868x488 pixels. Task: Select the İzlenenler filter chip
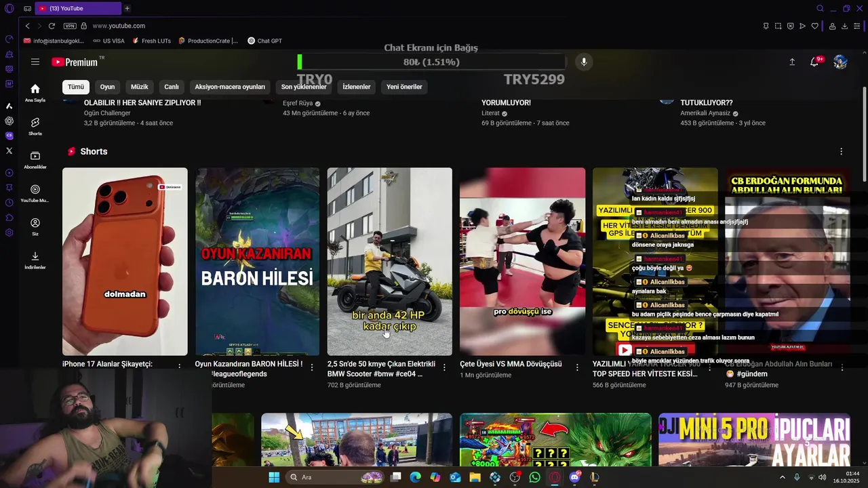tap(357, 87)
